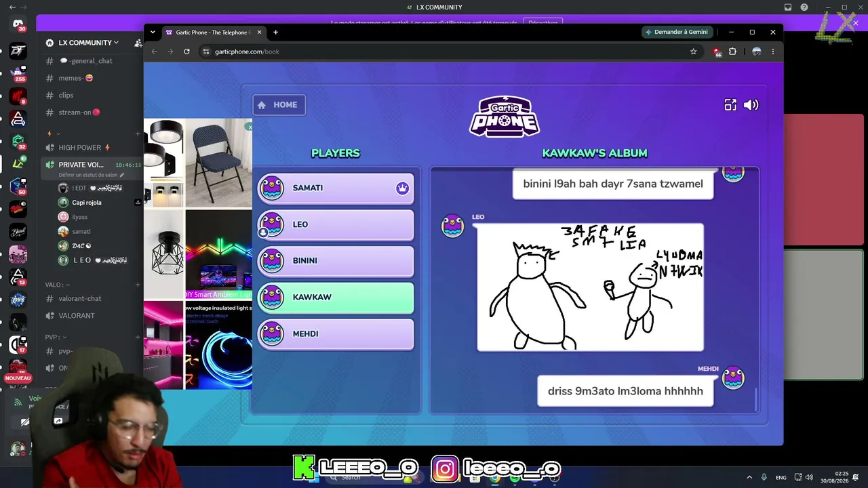Open Chrome tab search dropdown
Screen dimensions: 868x488
[153, 33]
